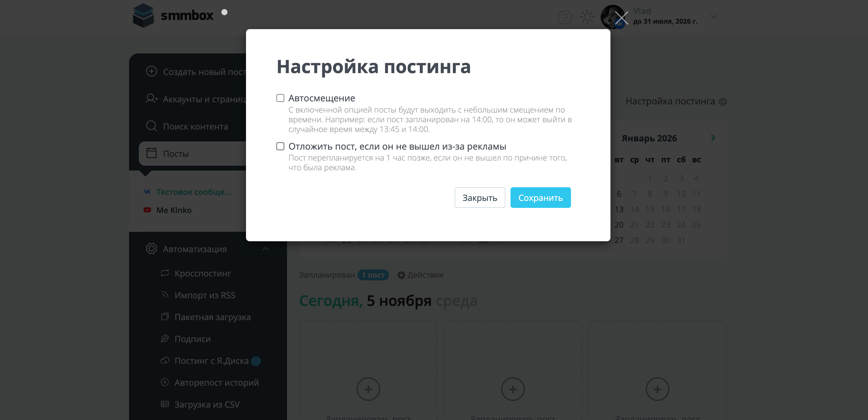Open the help question mark icon
Viewport: 868px width, 420px height.
(x=565, y=17)
